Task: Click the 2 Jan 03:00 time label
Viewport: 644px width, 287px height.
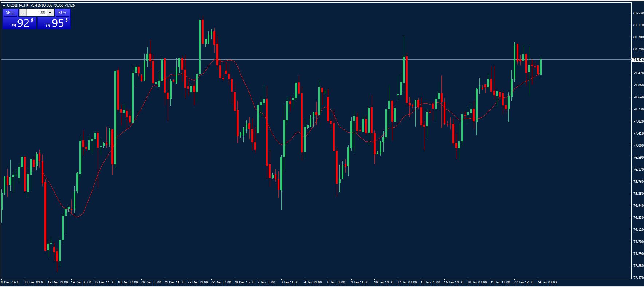Action: point(266,282)
